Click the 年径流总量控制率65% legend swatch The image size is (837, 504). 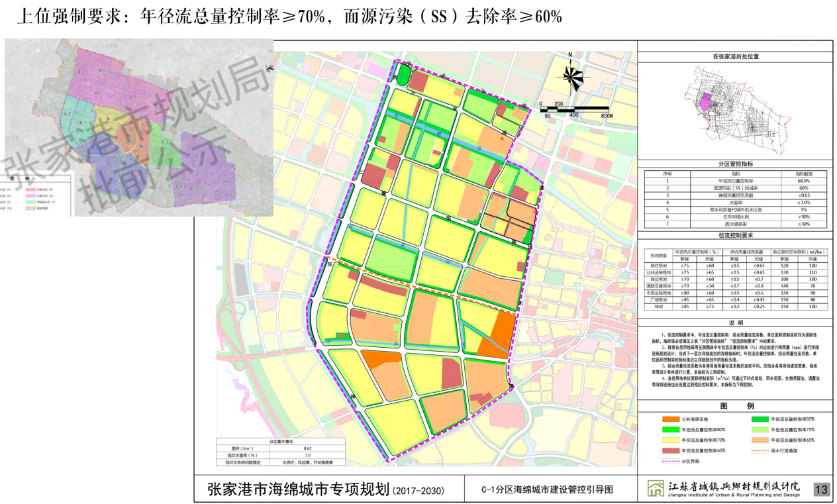(x=760, y=440)
